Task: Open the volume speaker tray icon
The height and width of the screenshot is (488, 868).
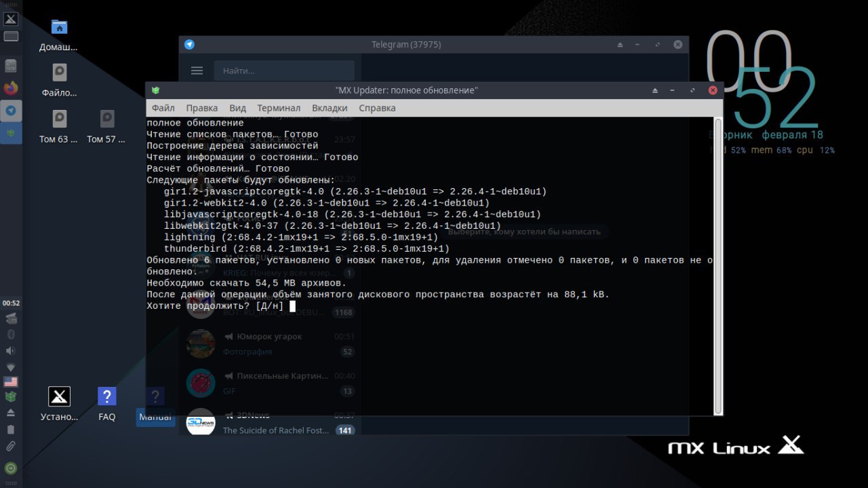Action: 11,351
